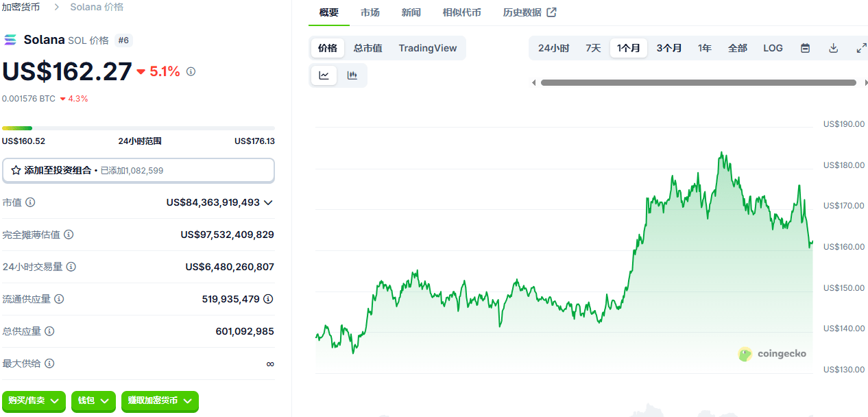Go to 加密货币 breadcrumb link

pyautogui.click(x=21, y=7)
